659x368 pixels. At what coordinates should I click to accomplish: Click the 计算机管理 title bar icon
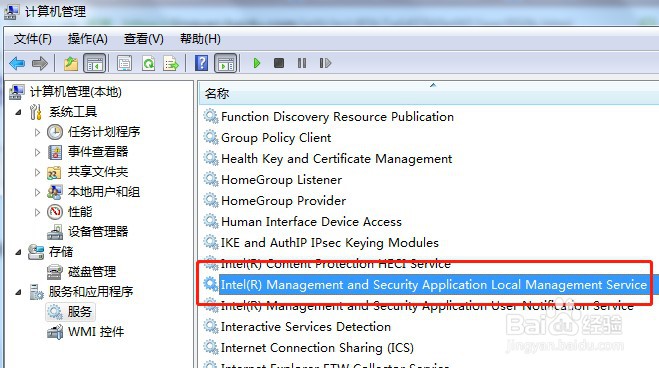(x=11, y=12)
